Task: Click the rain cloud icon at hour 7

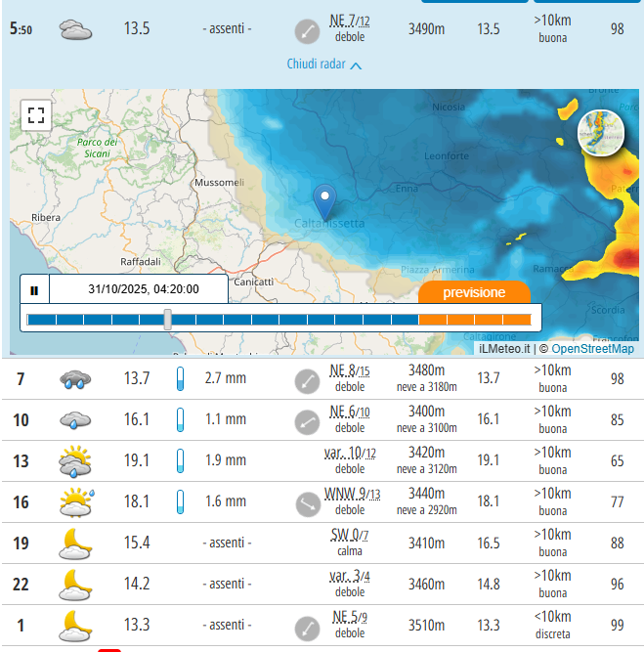Action: point(75,379)
